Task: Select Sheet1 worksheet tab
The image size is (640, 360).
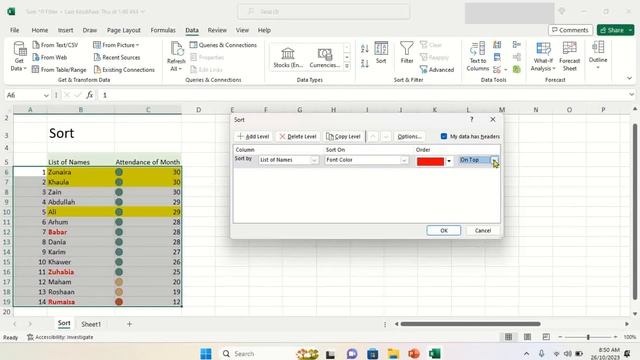Action: coord(91,324)
